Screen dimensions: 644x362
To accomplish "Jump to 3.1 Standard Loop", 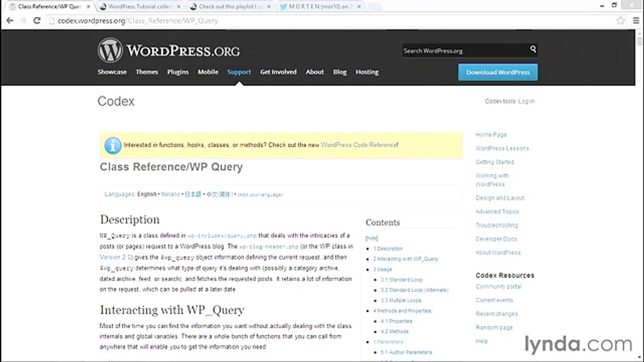I will pos(401,280).
